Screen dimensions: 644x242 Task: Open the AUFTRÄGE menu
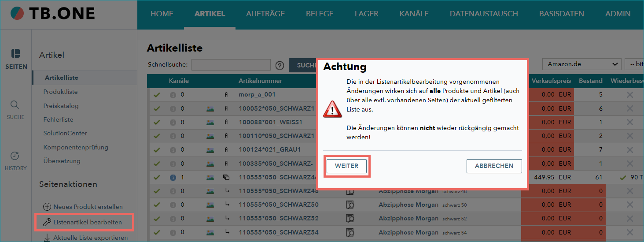[x=265, y=14]
